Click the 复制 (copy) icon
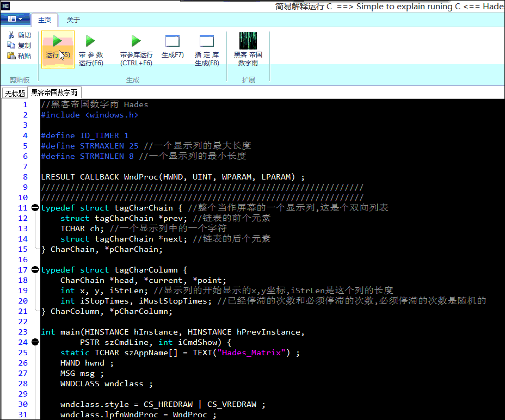The width and height of the screenshot is (505, 420). click(11, 45)
